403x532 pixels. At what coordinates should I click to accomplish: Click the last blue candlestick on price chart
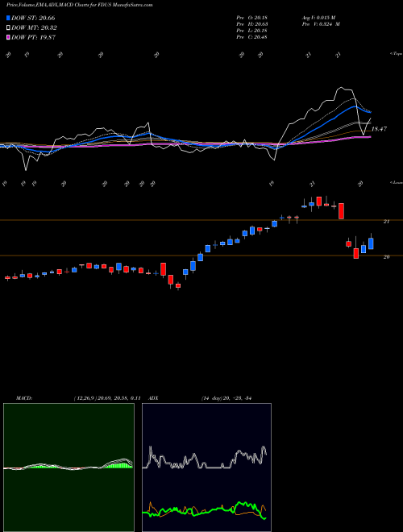pos(371,243)
